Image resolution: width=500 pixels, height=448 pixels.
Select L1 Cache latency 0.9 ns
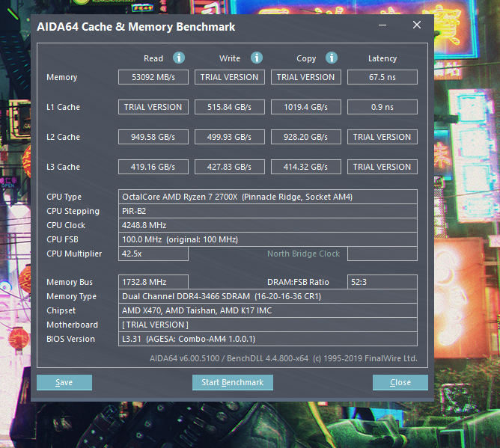coord(382,107)
